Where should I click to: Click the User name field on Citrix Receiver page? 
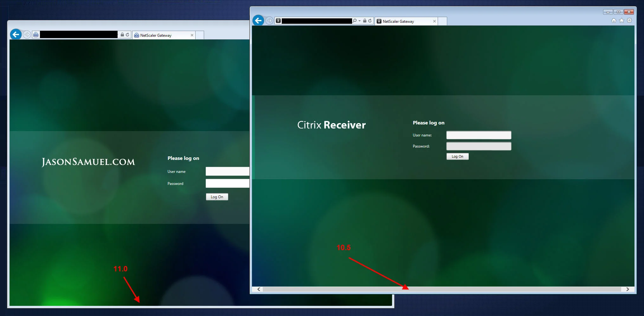(479, 135)
